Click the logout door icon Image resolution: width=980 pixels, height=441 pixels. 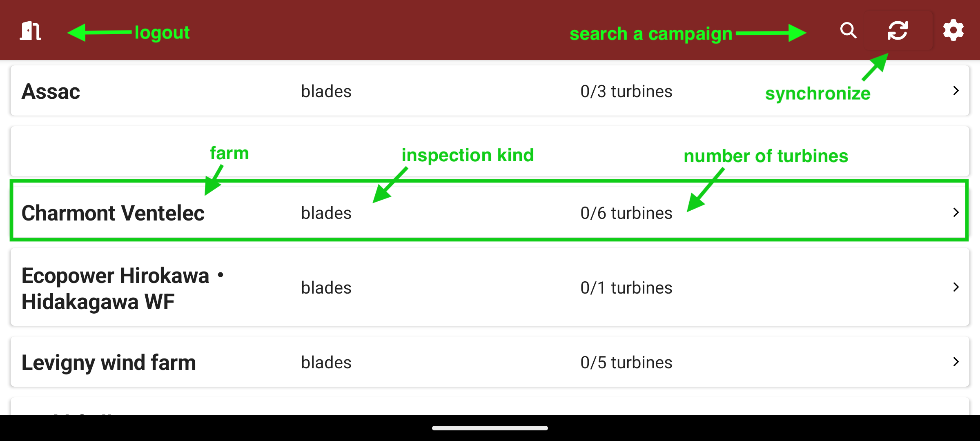pyautogui.click(x=31, y=31)
